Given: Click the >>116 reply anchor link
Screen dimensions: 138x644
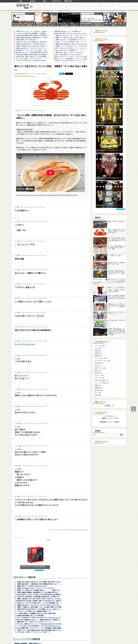Looking at the screenshot, I should (18, 469).
